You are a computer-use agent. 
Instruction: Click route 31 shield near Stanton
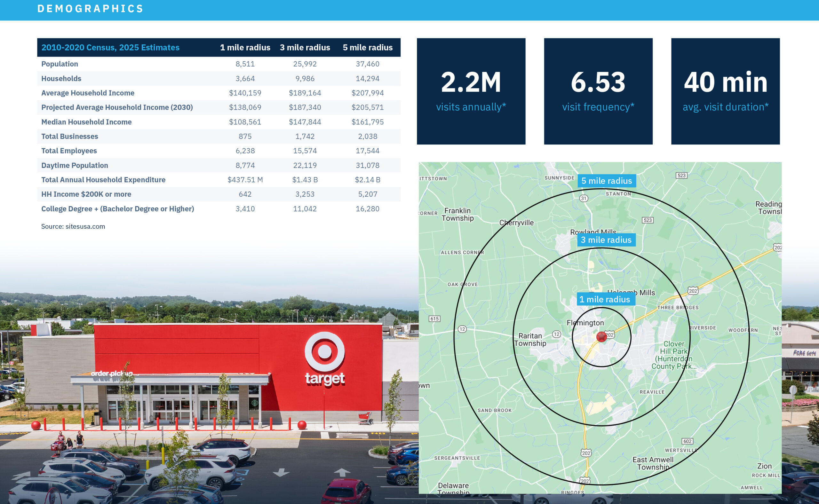583,198
